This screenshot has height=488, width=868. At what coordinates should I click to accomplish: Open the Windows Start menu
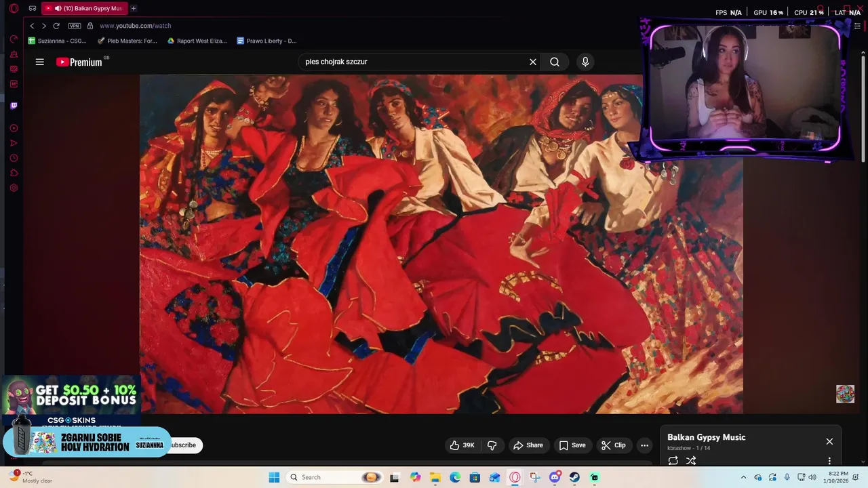(274, 477)
